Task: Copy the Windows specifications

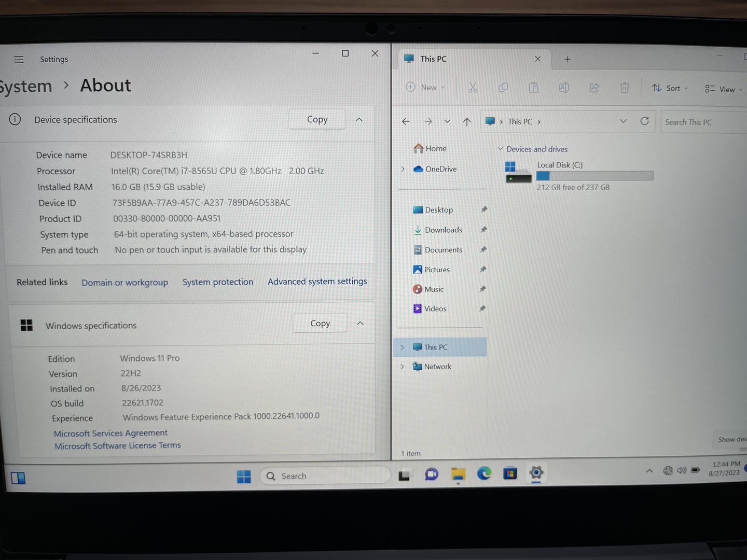Action: point(320,323)
